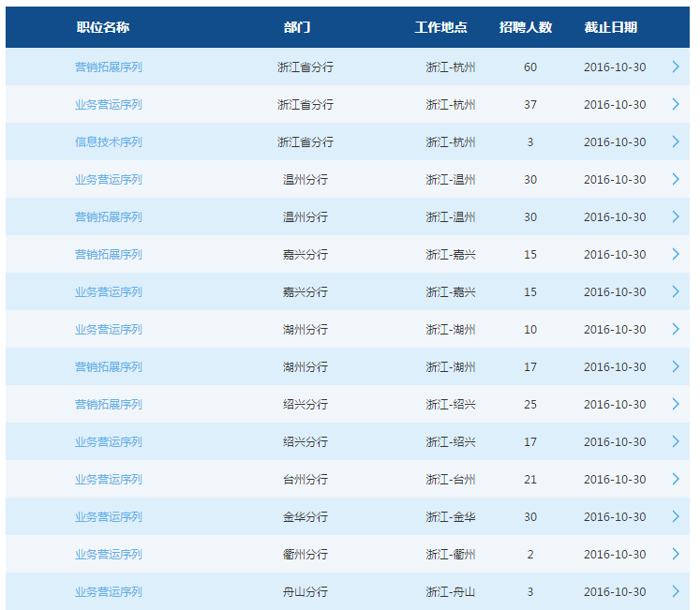Open 营销拓展序列 link for 湖州分行
This screenshot has width=700, height=610.
[x=109, y=367]
